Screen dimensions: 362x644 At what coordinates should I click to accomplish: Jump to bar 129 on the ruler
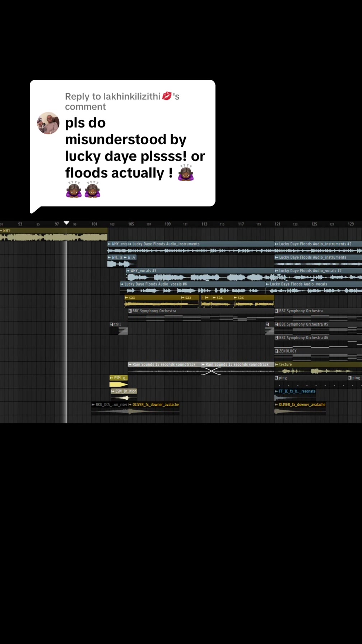pyautogui.click(x=351, y=224)
